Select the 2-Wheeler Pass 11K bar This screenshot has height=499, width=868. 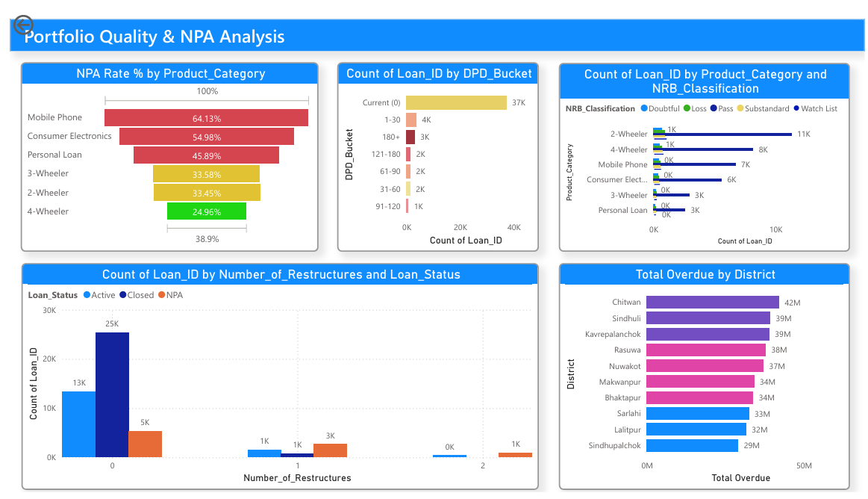723,134
